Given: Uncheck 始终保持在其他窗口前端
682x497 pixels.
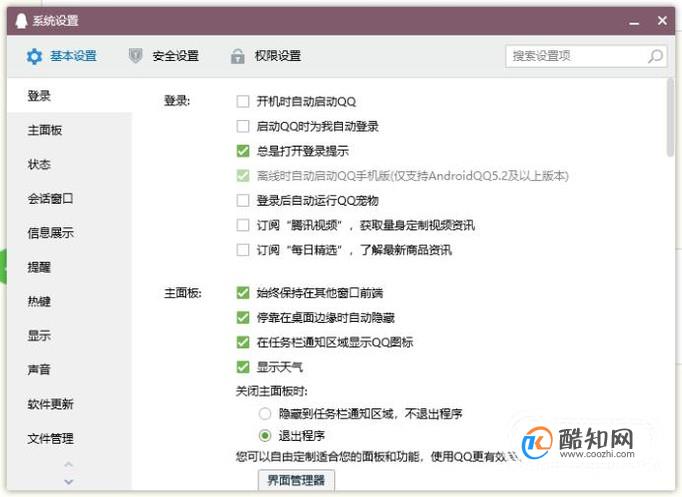Looking at the screenshot, I should pos(243,293).
